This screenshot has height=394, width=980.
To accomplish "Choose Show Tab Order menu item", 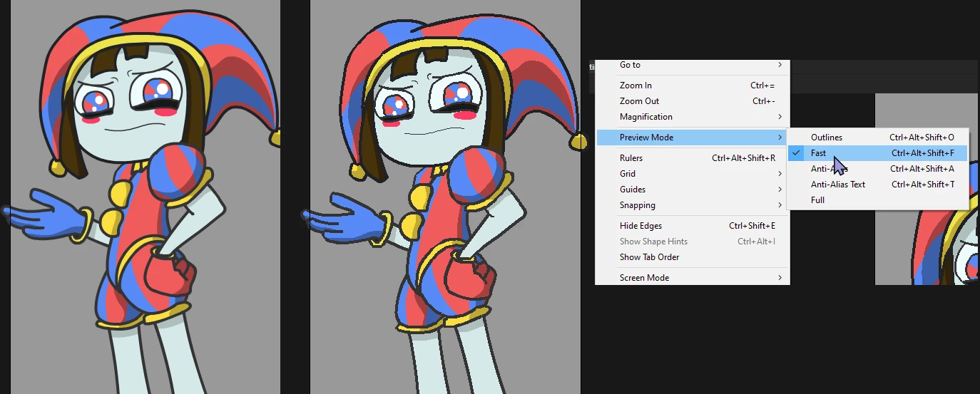I will pos(693,257).
